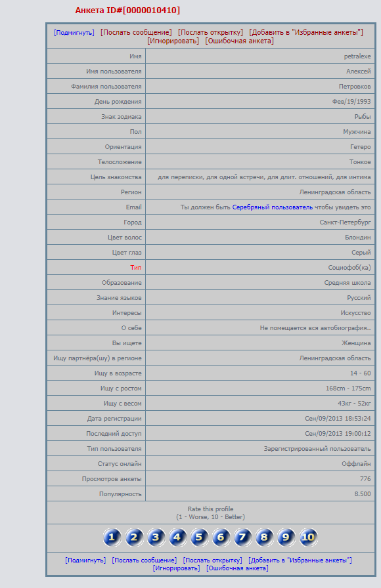
Task: Report via top [Ошибочная анкета] link
Action: point(240,41)
